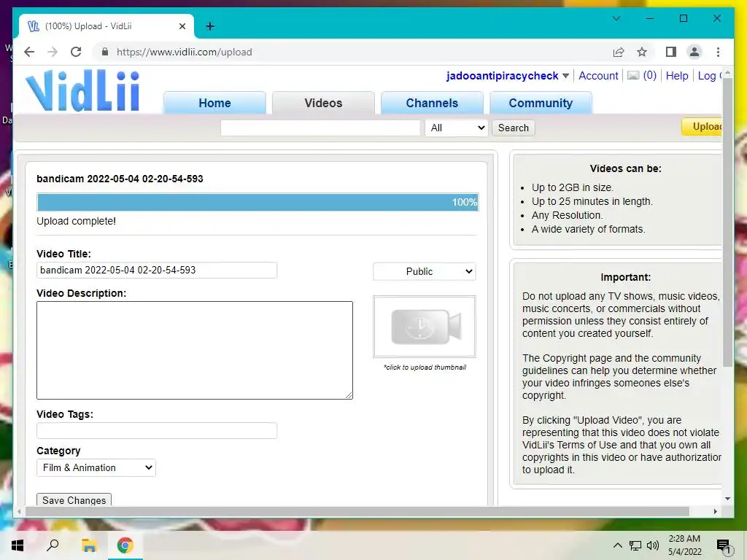The height and width of the screenshot is (560, 747).
Task: Open the Account link
Action: [598, 76]
